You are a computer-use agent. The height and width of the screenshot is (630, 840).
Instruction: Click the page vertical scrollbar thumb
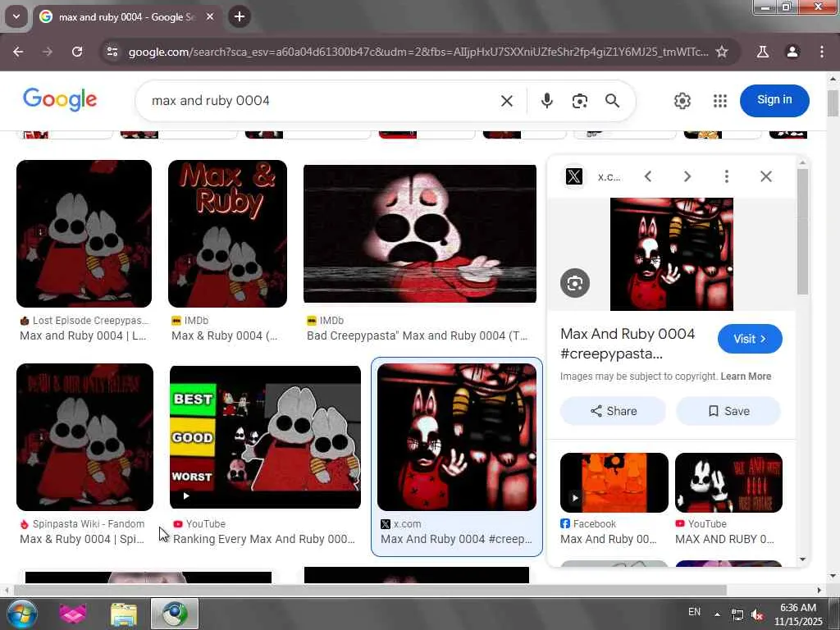[833, 103]
